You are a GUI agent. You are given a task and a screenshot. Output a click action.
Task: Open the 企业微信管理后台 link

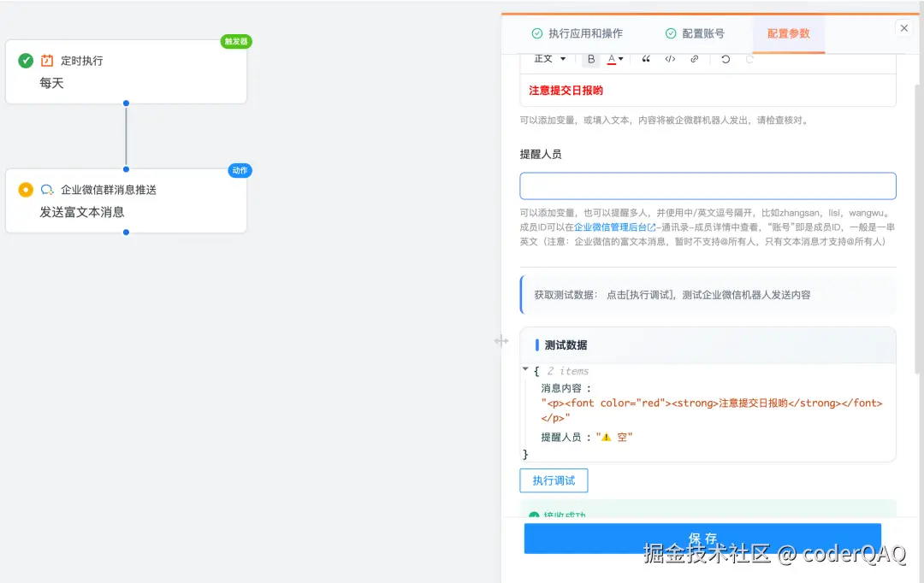[614, 227]
